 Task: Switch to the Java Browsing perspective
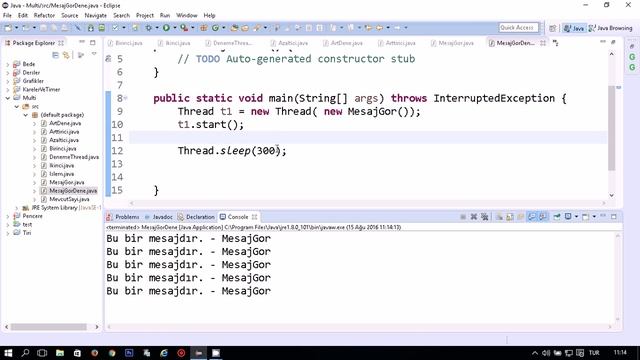[611, 28]
